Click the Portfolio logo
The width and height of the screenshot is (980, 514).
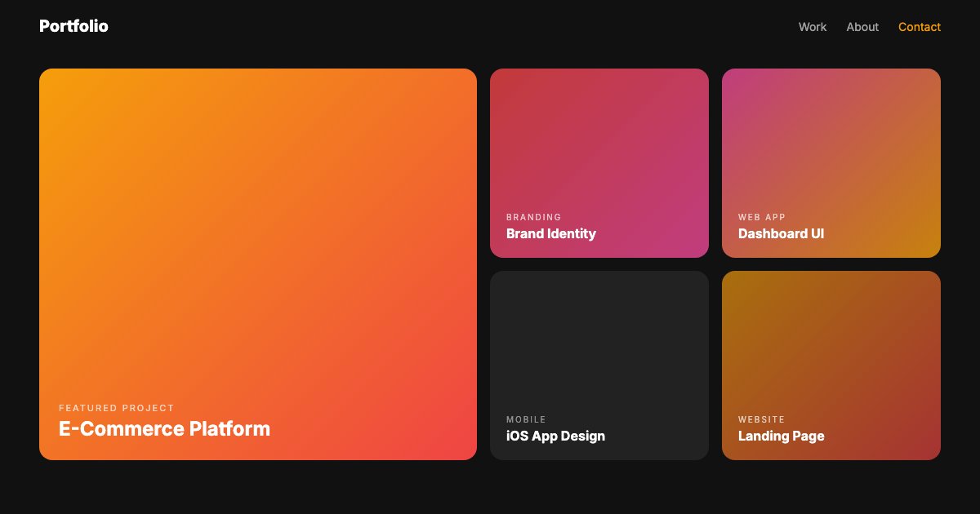(73, 25)
